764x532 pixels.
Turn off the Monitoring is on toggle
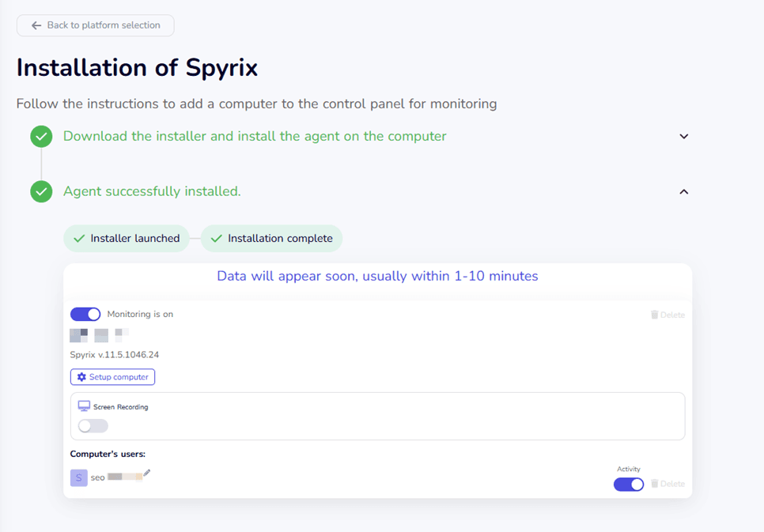click(85, 315)
